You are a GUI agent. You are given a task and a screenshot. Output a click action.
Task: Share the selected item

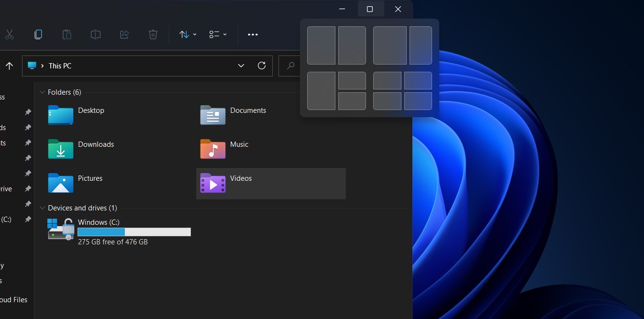pos(124,34)
